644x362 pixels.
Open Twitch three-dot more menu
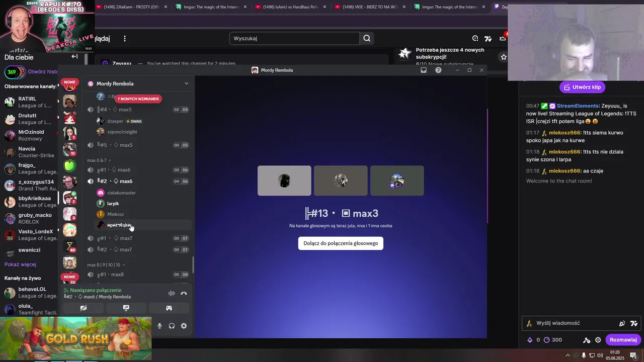pyautogui.click(x=125, y=39)
